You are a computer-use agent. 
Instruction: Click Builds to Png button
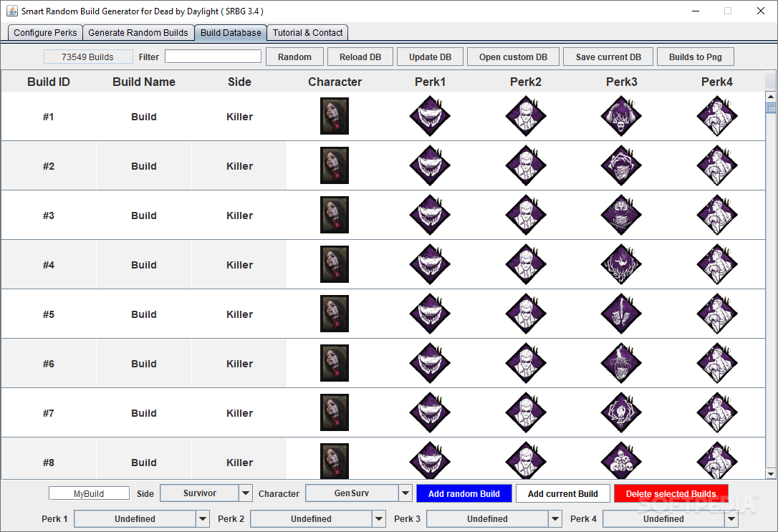[x=695, y=57]
